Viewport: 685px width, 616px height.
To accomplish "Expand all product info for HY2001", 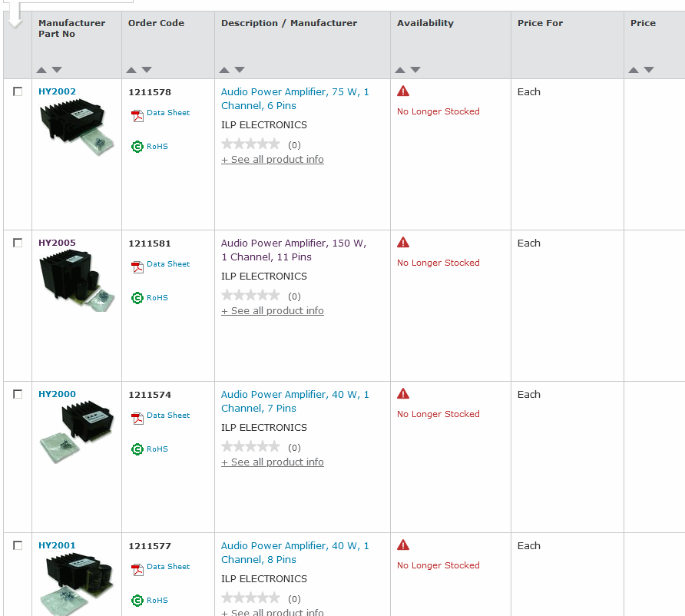I will click(x=272, y=612).
